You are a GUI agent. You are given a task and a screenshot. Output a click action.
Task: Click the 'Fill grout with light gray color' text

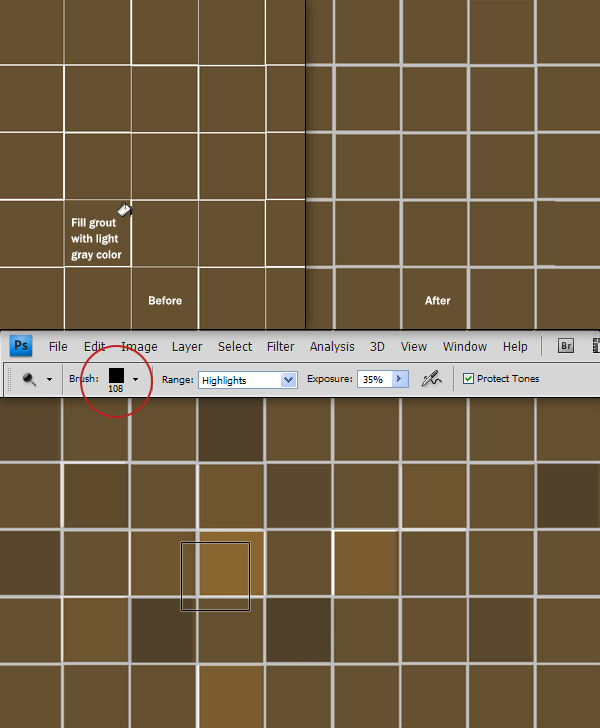(x=96, y=239)
